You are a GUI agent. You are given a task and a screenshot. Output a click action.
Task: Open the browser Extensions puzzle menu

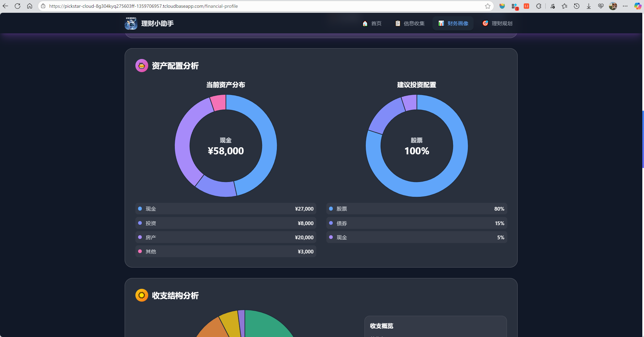point(539,6)
